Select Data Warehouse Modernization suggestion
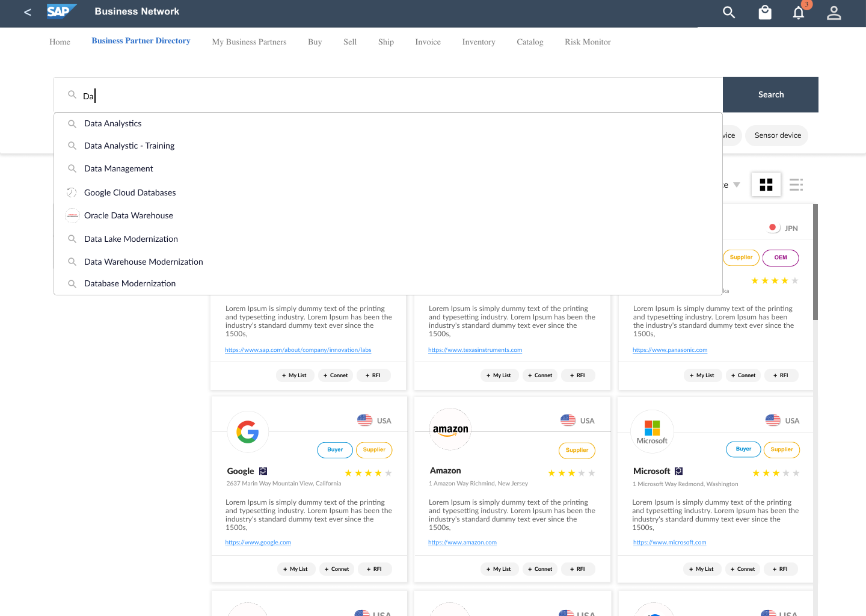866x616 pixels. (x=388, y=262)
